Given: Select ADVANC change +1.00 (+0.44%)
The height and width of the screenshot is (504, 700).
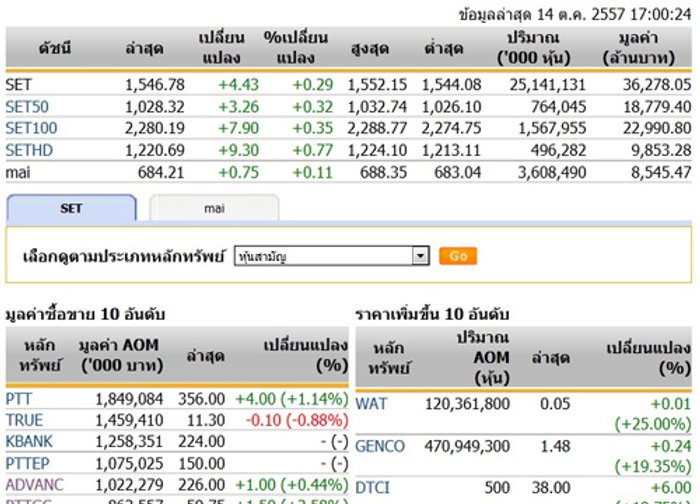Looking at the screenshot, I should click(292, 485).
